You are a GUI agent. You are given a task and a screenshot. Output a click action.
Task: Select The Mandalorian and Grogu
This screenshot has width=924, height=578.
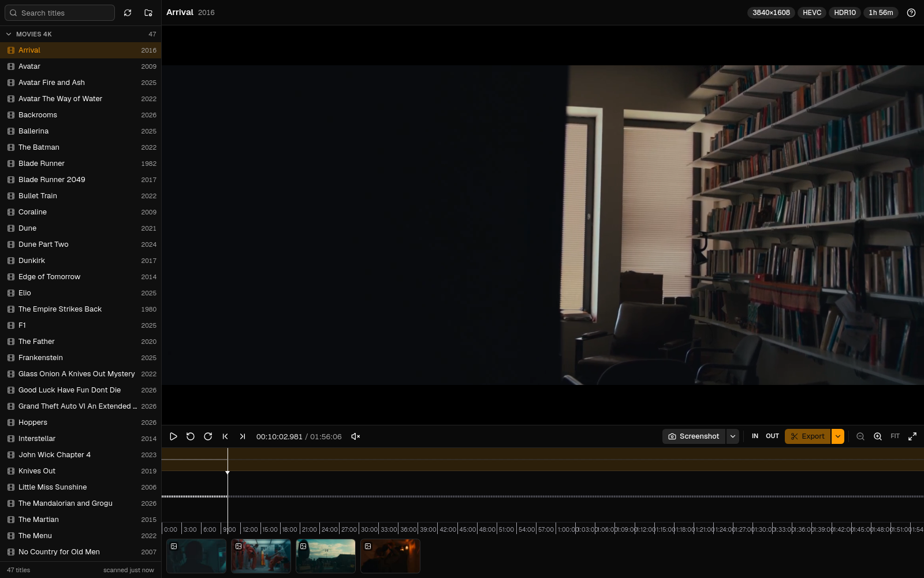tap(81, 503)
